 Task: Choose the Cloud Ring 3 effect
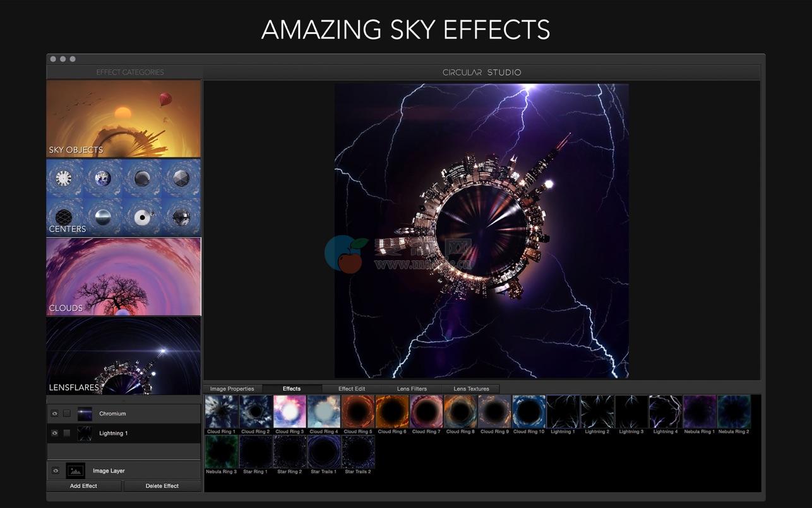[x=289, y=412]
